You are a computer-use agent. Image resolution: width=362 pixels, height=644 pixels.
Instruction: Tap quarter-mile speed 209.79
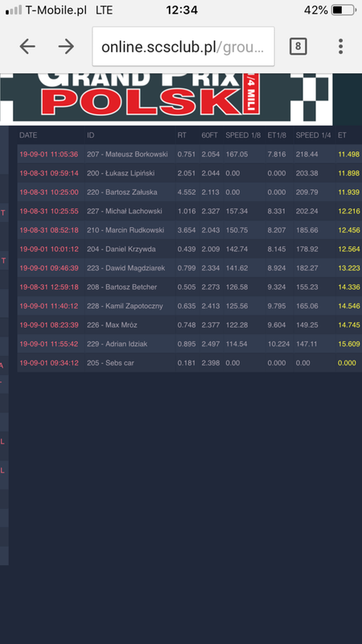click(x=306, y=192)
